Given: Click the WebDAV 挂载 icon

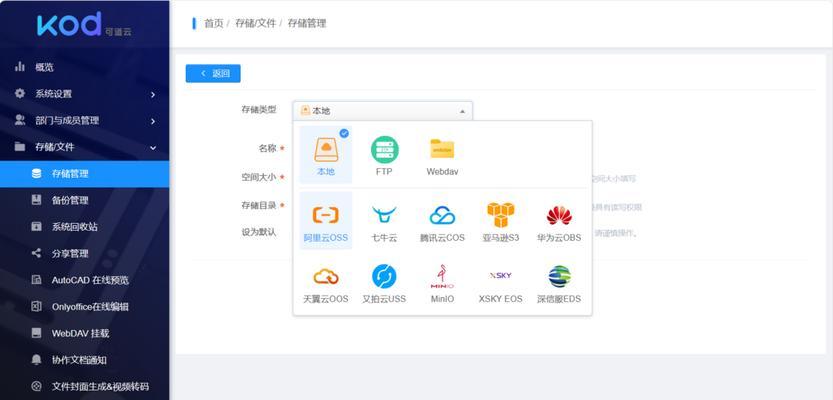Looking at the screenshot, I should (37, 333).
